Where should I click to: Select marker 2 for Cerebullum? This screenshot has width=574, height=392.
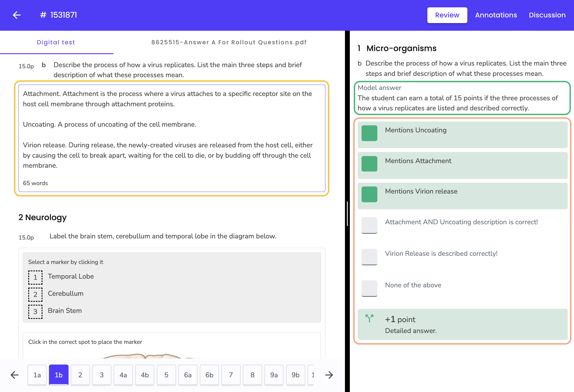click(x=35, y=294)
